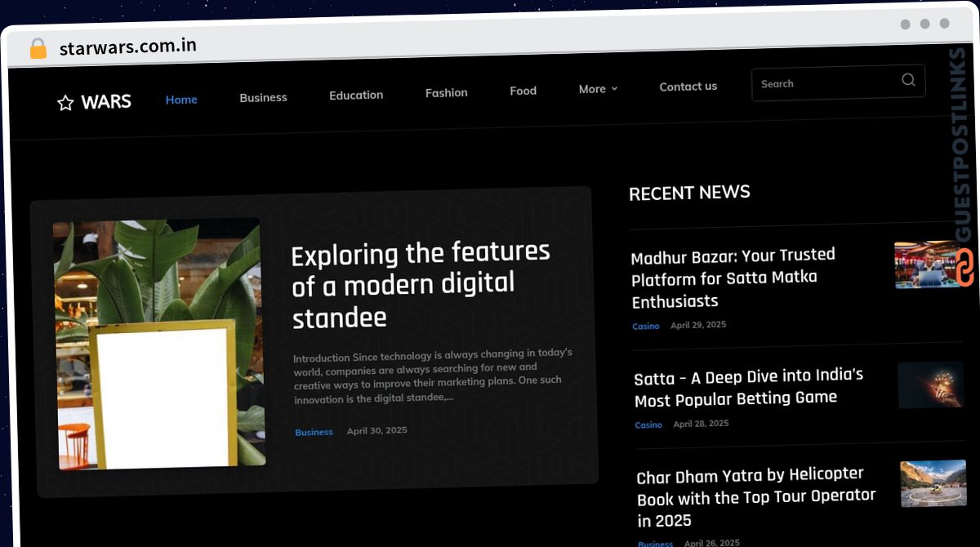Click the padlock icon in address bar
Screen dimensions: 980x547
(38, 48)
